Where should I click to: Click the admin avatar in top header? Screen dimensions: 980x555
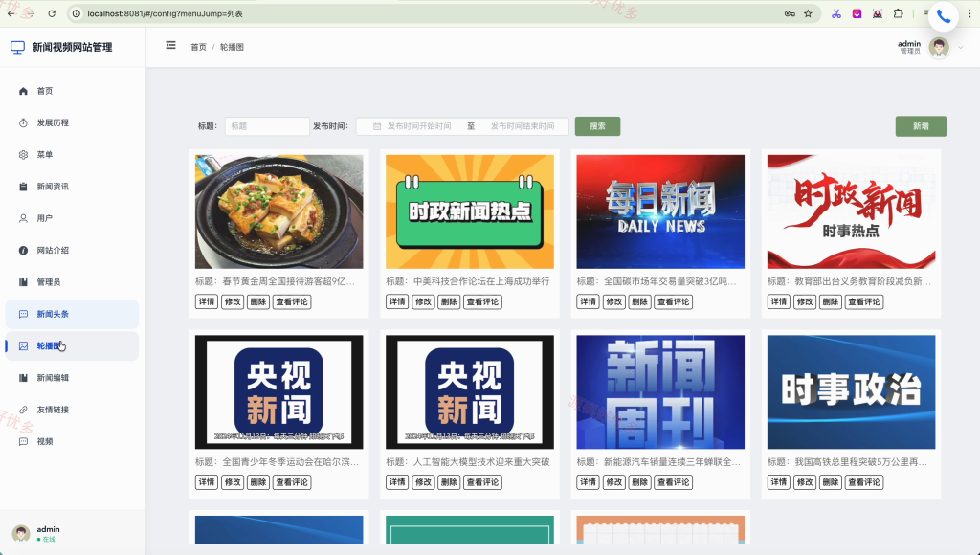(939, 48)
